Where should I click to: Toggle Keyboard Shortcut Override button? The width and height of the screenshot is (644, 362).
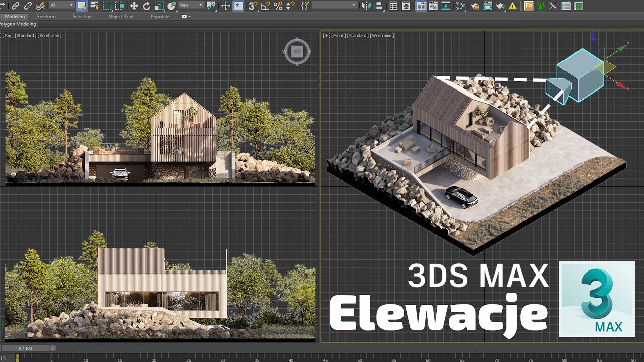238,6
